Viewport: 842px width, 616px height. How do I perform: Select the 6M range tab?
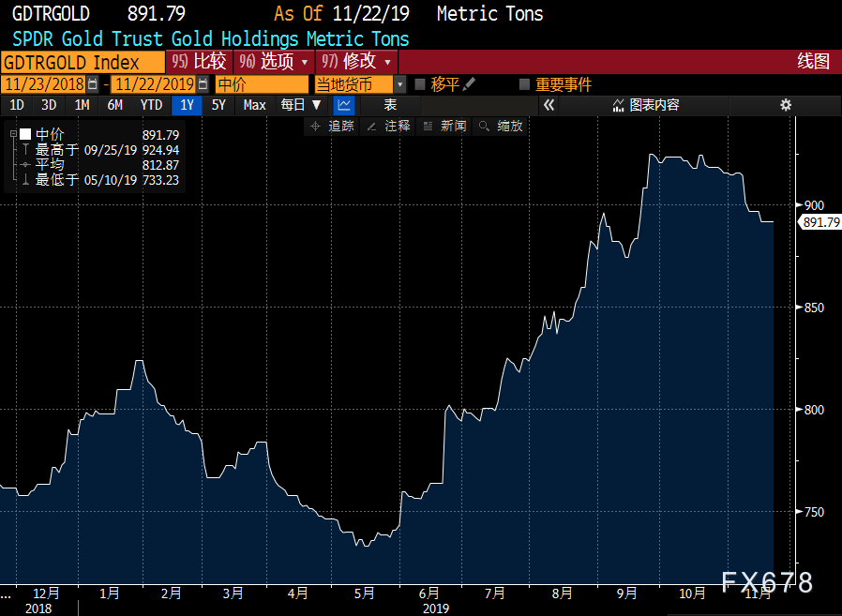coord(115,105)
